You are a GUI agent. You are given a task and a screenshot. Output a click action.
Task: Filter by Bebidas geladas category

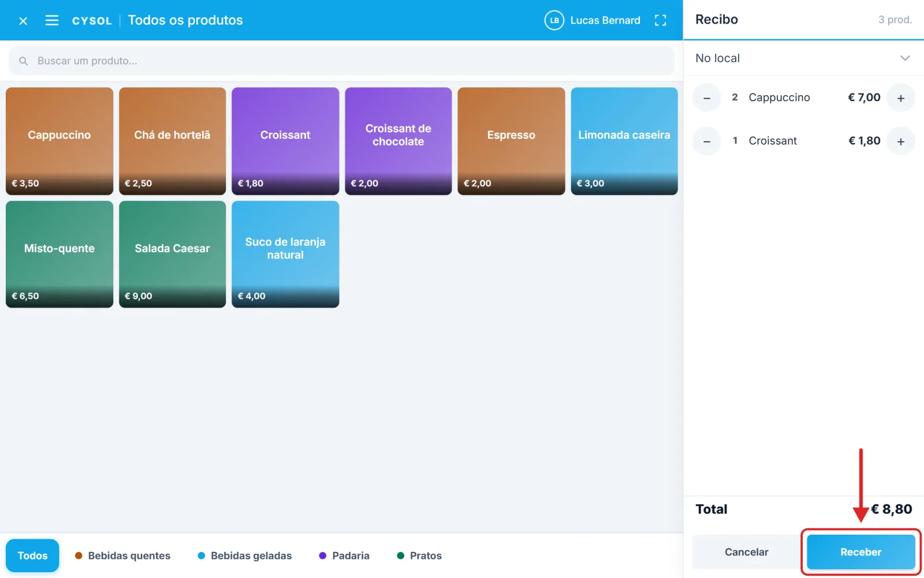pos(245,555)
